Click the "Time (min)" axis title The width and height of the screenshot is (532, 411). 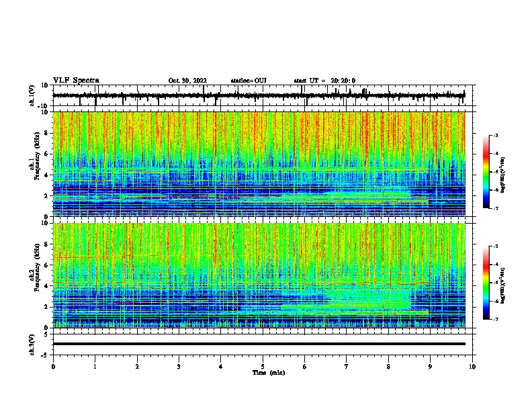[x=269, y=373]
